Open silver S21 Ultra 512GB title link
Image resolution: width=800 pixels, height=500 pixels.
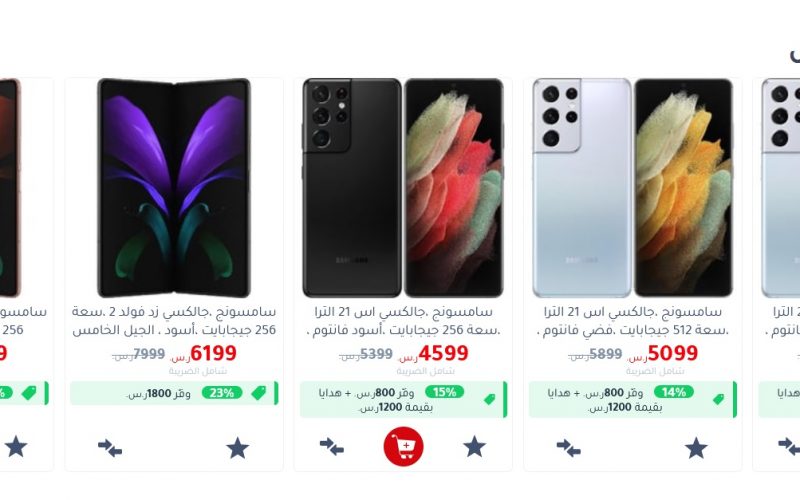pyautogui.click(x=633, y=321)
